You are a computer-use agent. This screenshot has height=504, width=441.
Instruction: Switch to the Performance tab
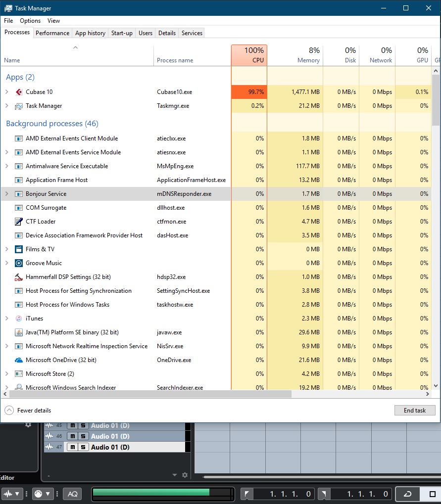[52, 33]
